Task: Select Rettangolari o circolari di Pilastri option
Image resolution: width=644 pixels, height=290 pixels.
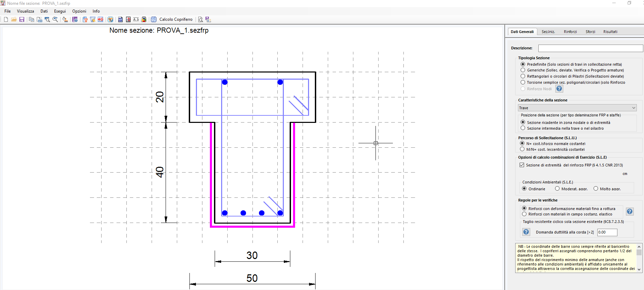Action: 523,76
